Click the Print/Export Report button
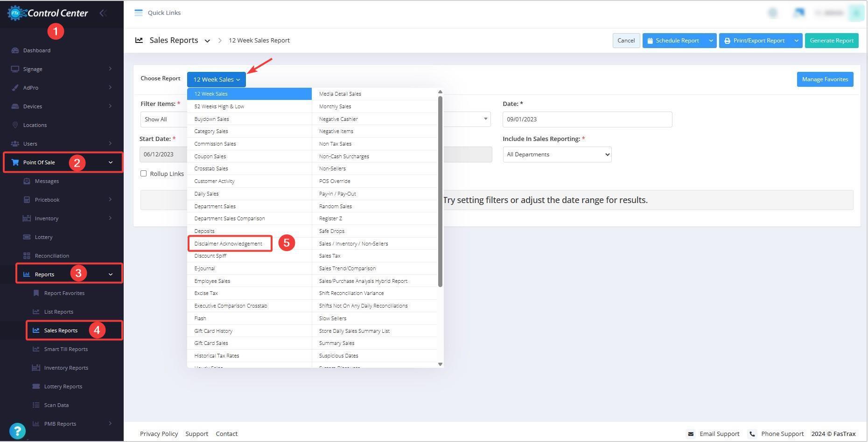The width and height of the screenshot is (868, 442). (755, 41)
